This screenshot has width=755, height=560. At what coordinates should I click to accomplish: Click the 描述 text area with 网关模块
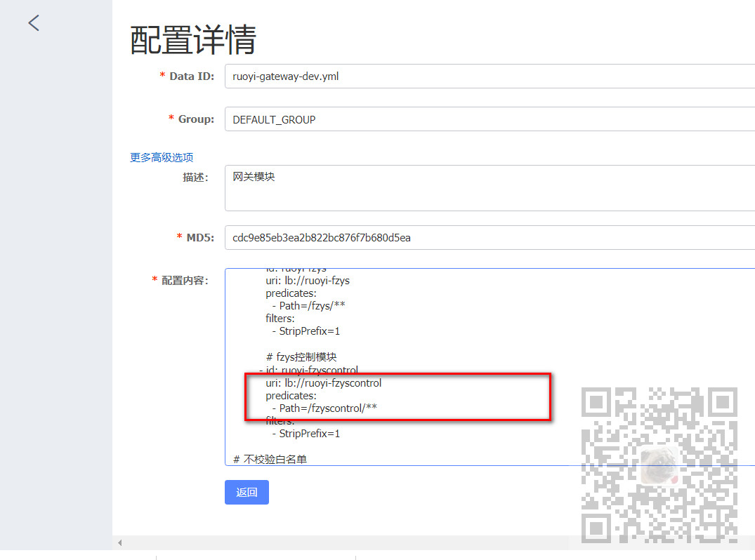pyautogui.click(x=490, y=188)
